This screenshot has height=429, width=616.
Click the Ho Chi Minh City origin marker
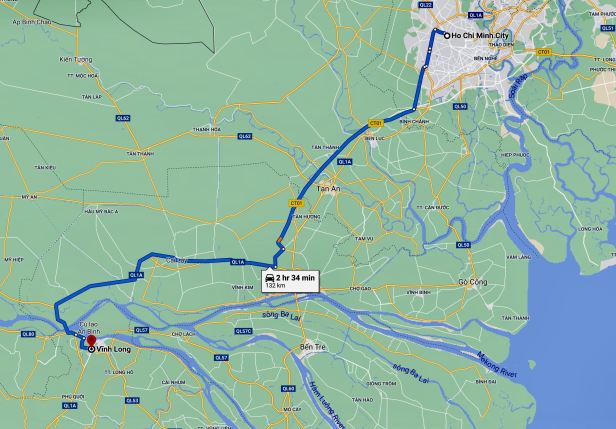(x=447, y=36)
